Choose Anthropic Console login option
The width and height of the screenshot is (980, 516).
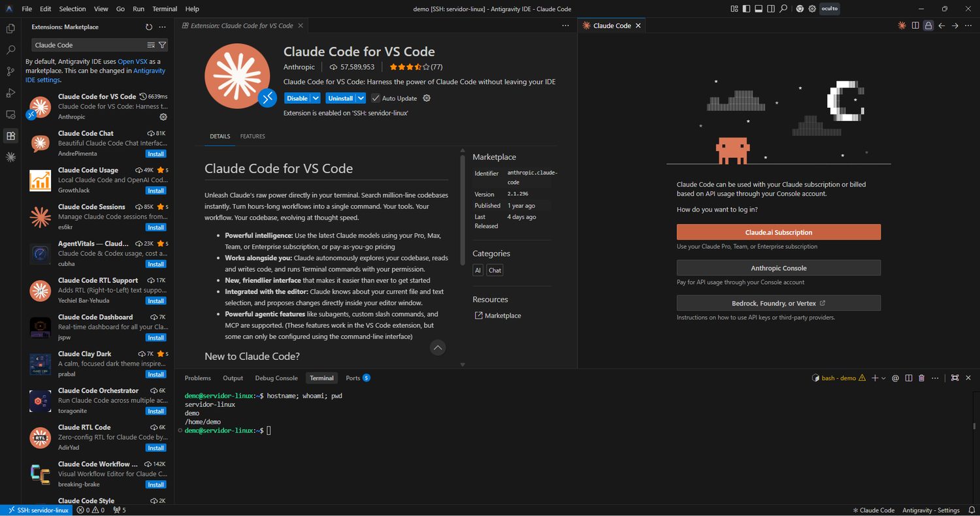coord(779,268)
